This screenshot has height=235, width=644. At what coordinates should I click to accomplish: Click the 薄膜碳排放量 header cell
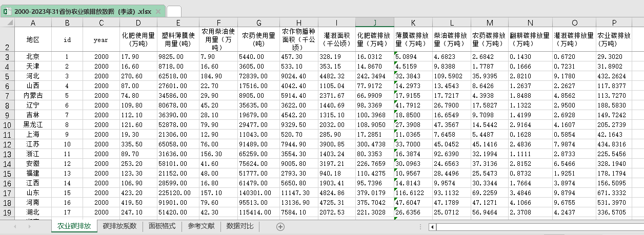coord(413,39)
